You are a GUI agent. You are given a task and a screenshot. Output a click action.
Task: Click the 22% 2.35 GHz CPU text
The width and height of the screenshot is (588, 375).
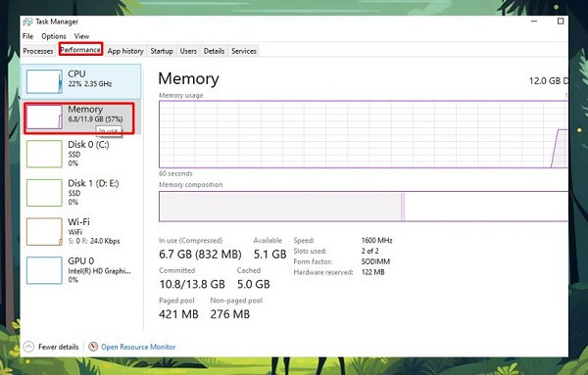pos(90,83)
